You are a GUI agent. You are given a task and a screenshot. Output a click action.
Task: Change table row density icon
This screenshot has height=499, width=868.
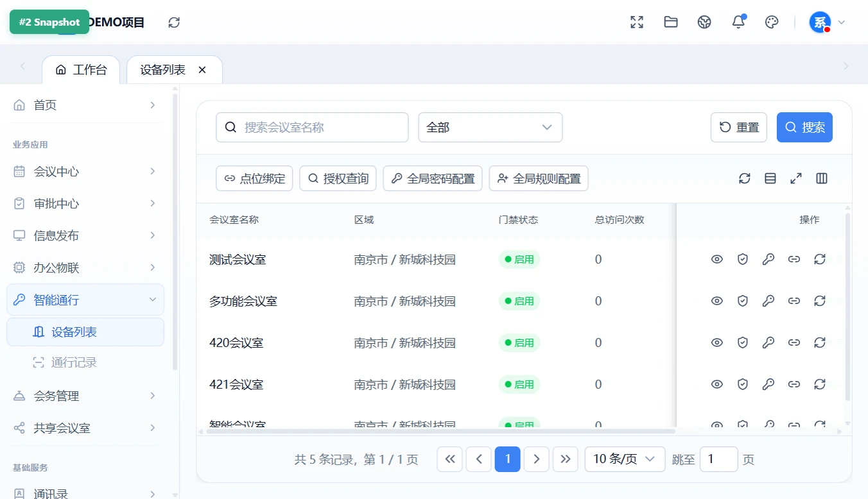pos(770,178)
